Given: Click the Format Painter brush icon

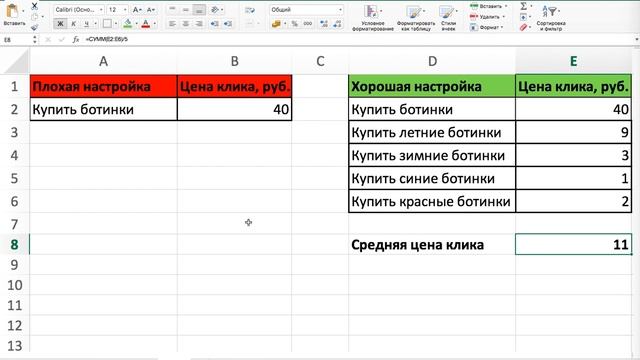Looking at the screenshot, I should [x=35, y=27].
